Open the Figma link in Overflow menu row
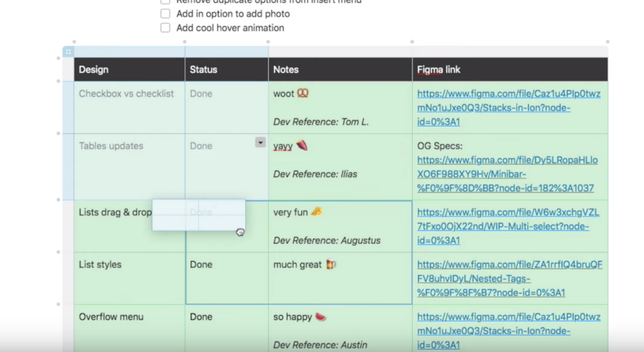This screenshot has width=644, height=352. tap(508, 331)
